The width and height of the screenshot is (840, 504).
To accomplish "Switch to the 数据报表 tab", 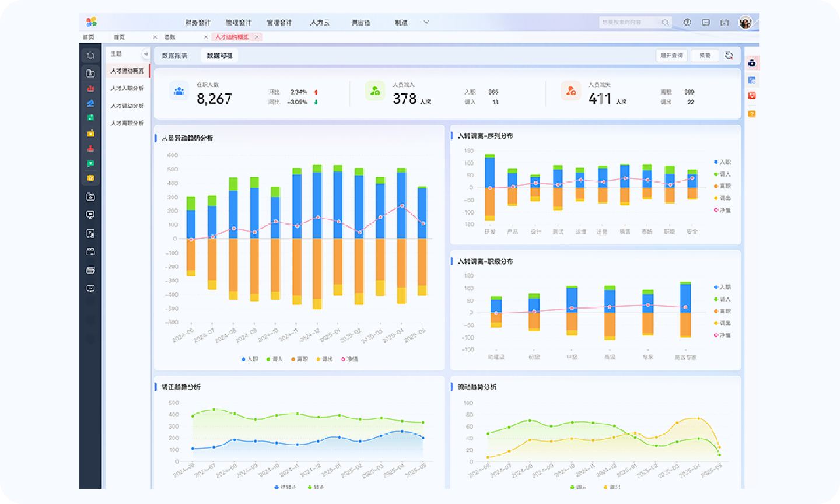I will [174, 55].
